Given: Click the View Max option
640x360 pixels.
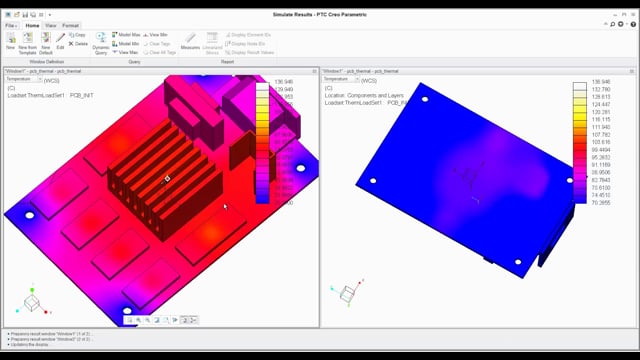Looking at the screenshot, I should coord(125,53).
